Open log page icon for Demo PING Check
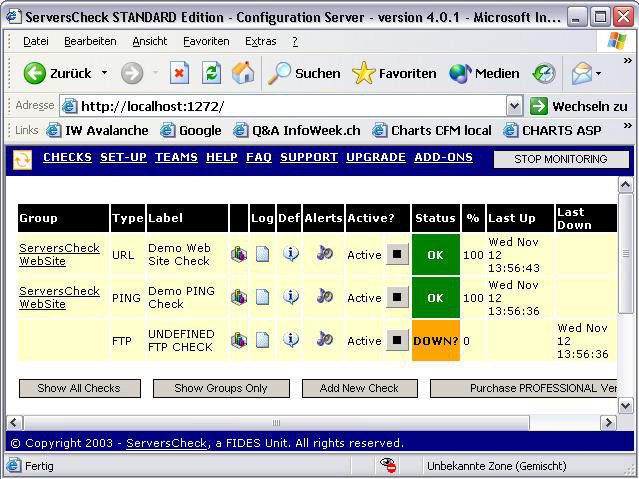This screenshot has height=479, width=639. (262, 297)
